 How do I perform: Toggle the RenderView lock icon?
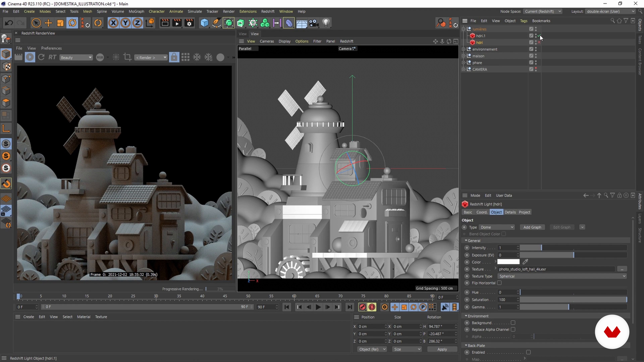(174, 57)
